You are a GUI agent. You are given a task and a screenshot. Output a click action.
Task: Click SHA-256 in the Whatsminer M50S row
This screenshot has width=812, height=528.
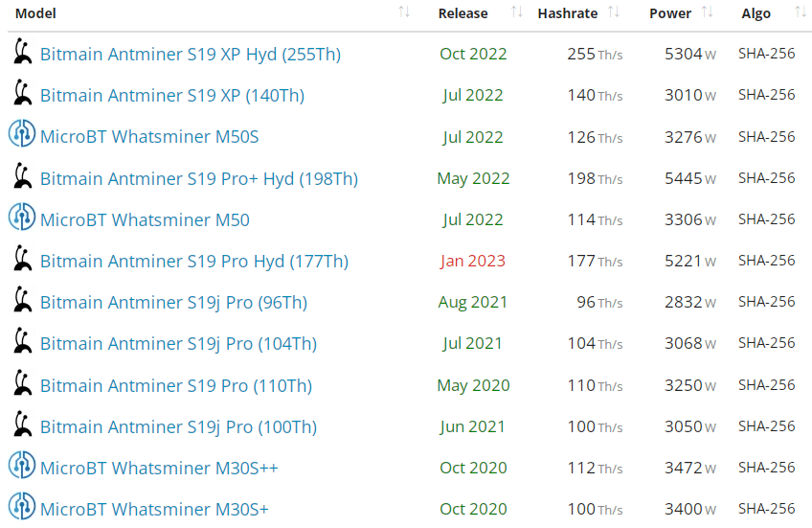[766, 137]
